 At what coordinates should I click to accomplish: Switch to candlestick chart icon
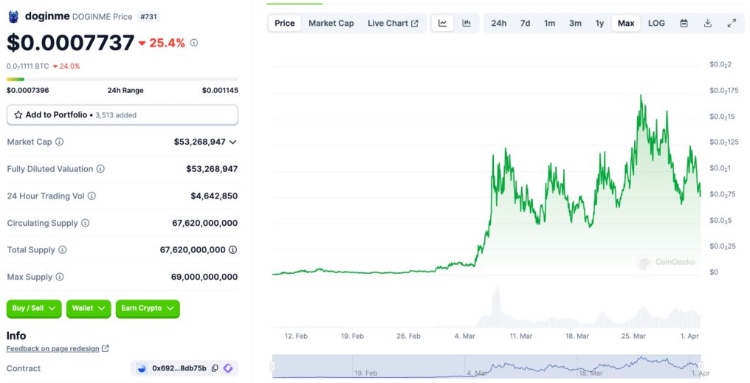pyautogui.click(x=466, y=23)
